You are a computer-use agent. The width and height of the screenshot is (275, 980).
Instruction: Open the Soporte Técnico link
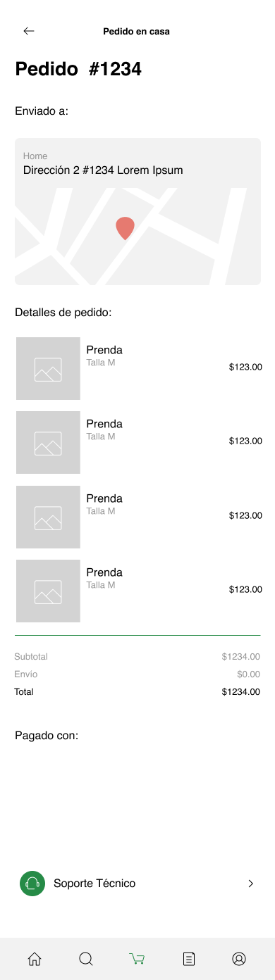(94, 884)
